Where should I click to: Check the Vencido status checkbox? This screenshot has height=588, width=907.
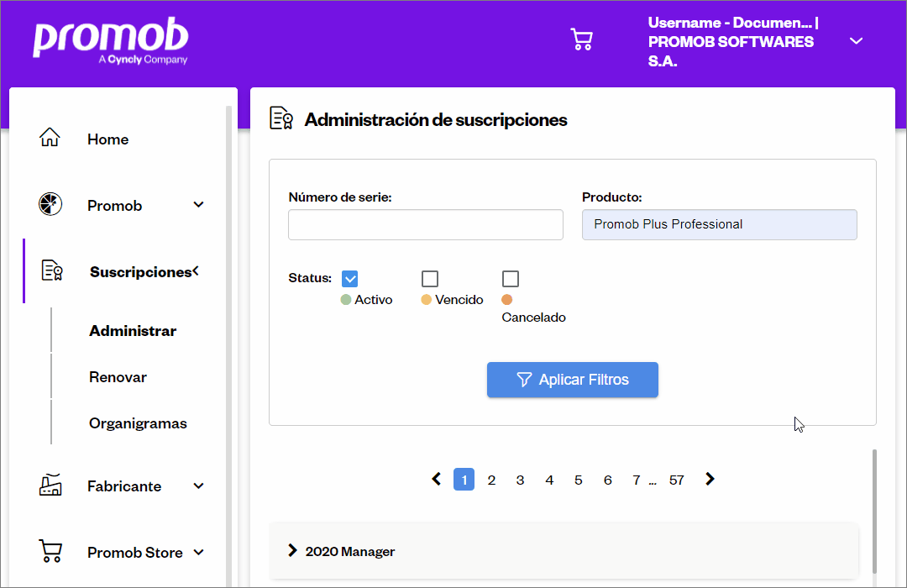point(430,279)
